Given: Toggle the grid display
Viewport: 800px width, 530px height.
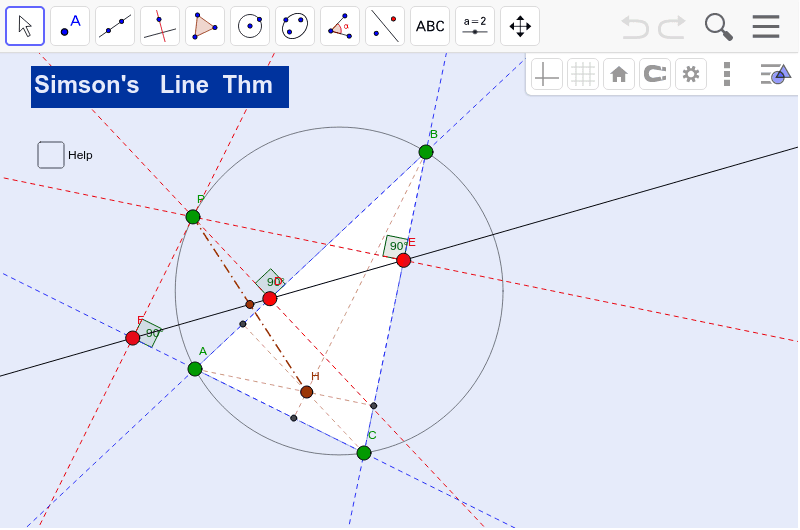Looking at the screenshot, I should 583,74.
